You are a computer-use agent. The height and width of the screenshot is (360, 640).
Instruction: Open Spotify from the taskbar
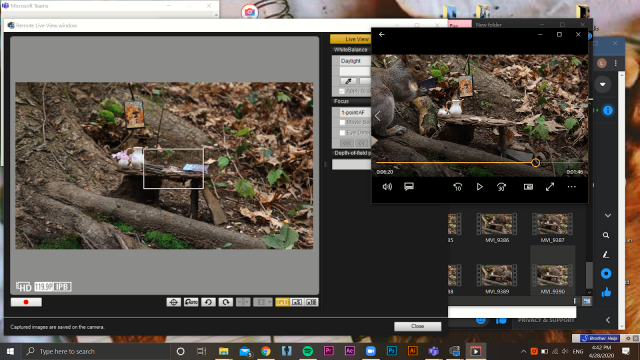[x=308, y=351]
